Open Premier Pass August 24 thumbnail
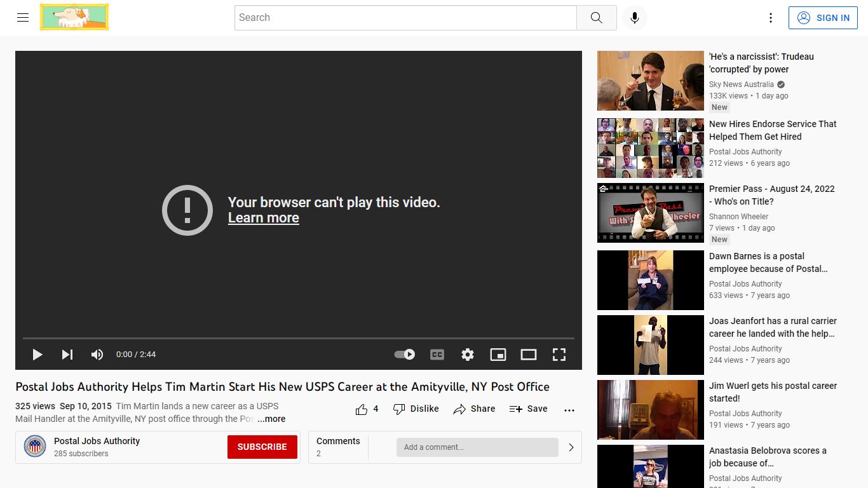This screenshot has width=868, height=488. click(x=651, y=213)
